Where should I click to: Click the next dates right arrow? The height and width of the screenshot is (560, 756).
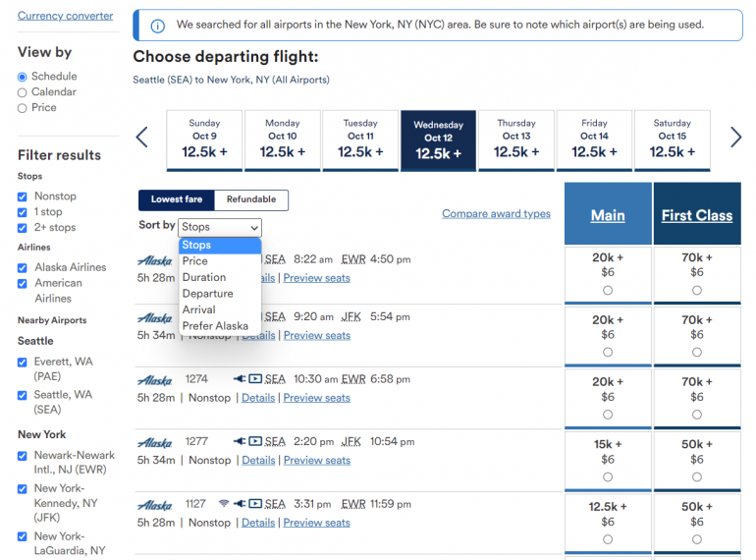[x=735, y=138]
